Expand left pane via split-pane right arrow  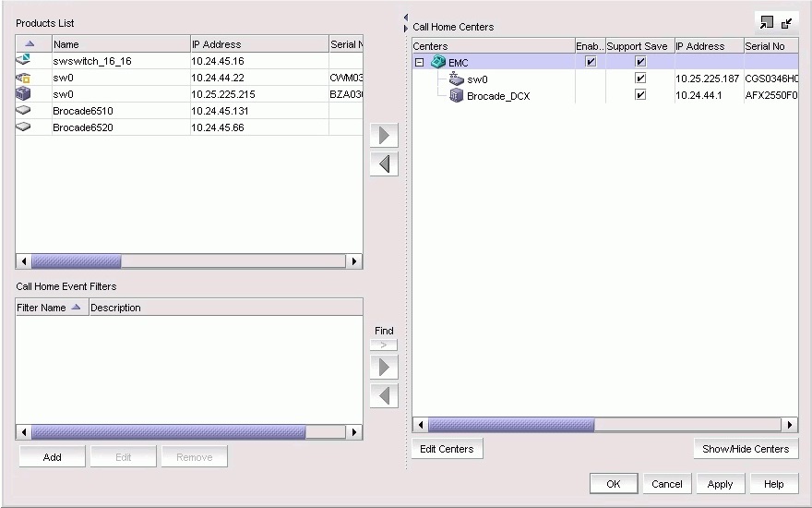click(x=406, y=28)
